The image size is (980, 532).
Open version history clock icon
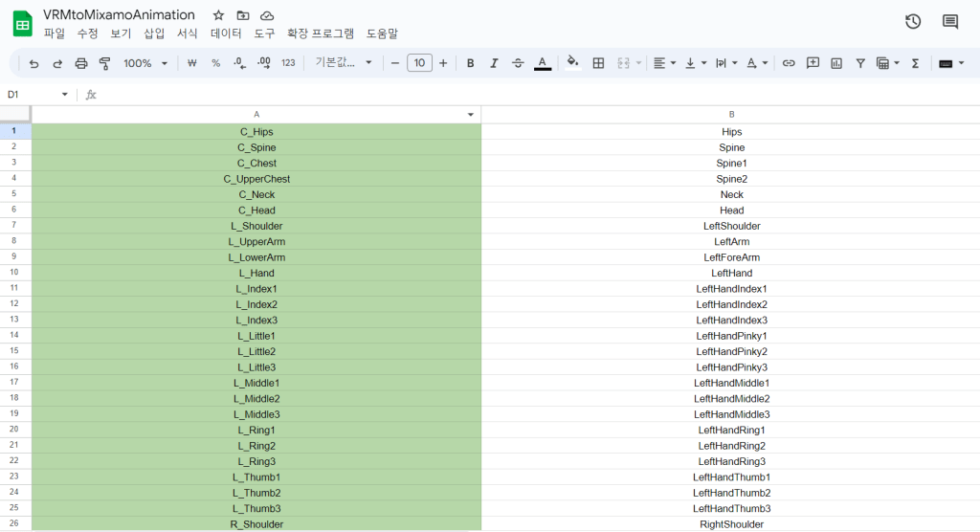point(913,21)
